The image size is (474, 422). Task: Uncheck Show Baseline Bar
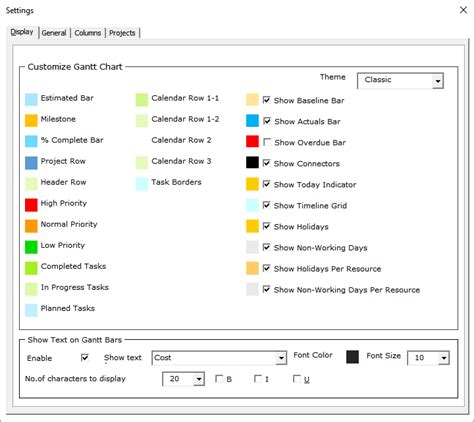pos(266,100)
